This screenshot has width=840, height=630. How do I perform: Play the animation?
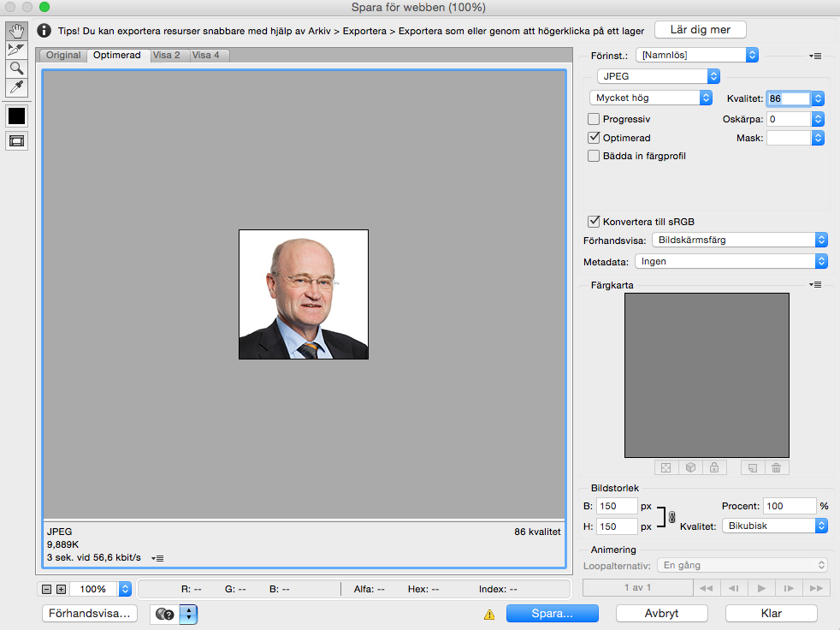pyautogui.click(x=761, y=588)
